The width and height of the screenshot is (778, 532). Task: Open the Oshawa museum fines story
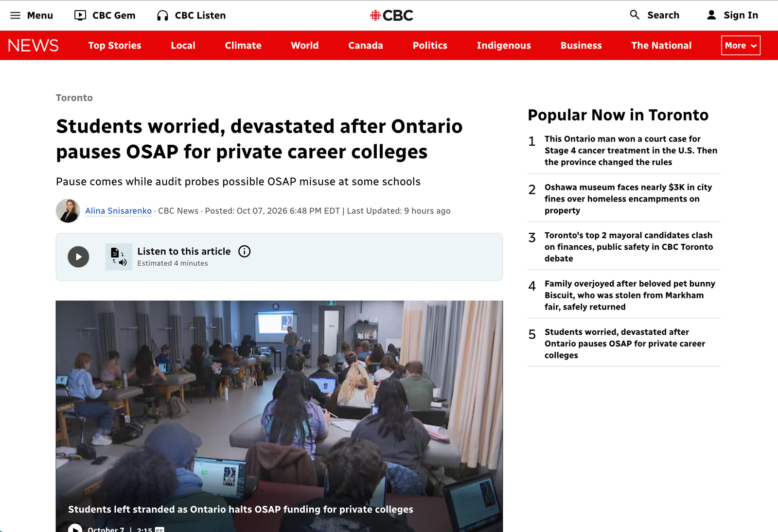[x=628, y=199]
